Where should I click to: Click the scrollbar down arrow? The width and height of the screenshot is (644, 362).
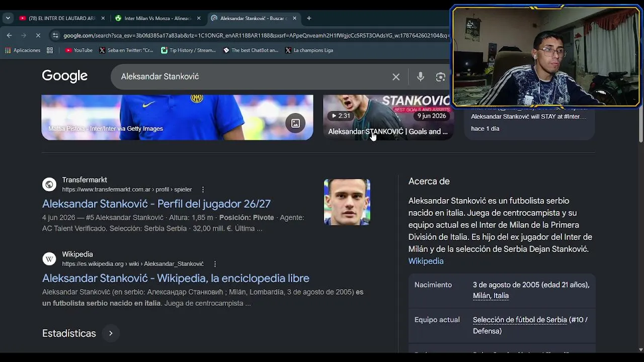click(x=640, y=349)
